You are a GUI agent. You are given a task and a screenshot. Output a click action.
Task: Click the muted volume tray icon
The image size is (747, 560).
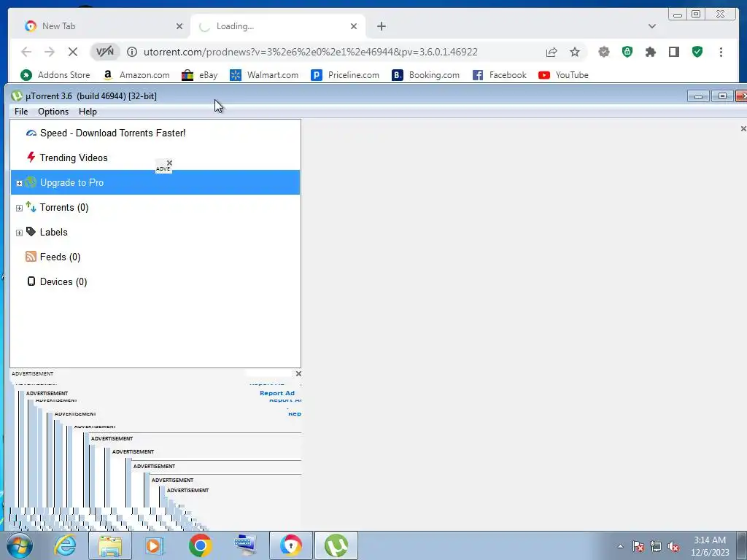click(673, 547)
